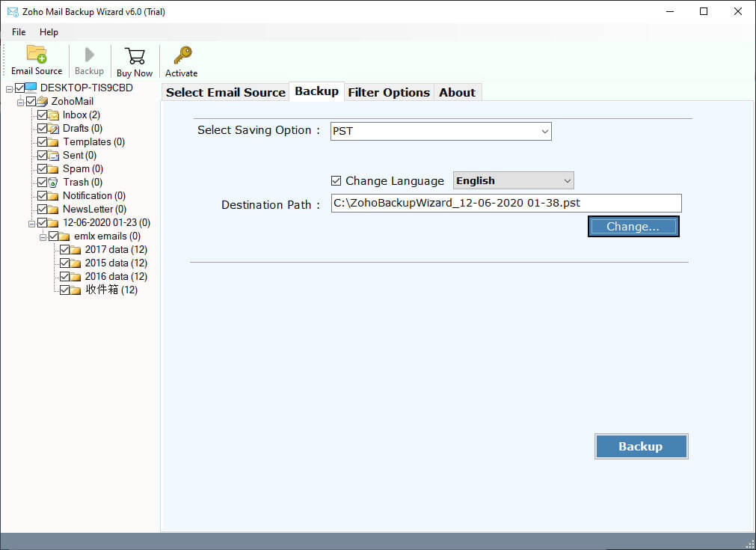756x550 pixels.
Task: Click the 2016 data folder icon
Action: [x=76, y=277]
